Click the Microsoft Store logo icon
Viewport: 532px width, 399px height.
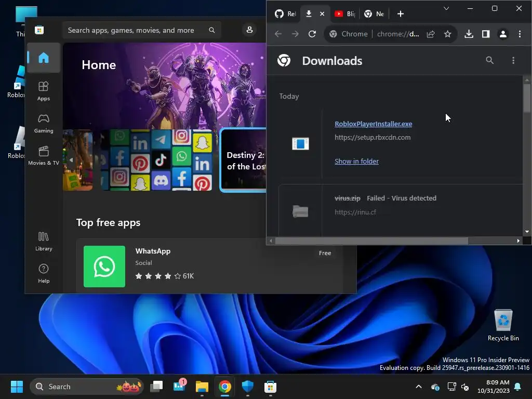(39, 30)
